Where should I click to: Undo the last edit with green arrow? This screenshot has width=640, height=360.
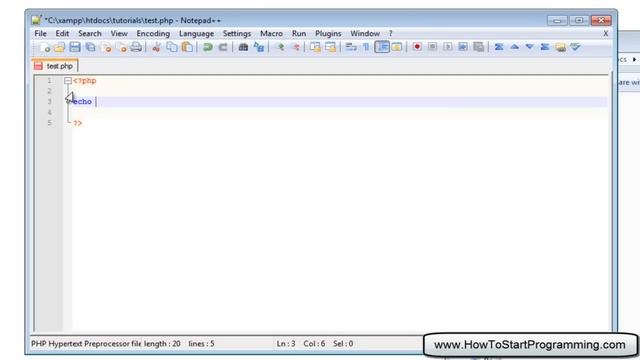tap(207, 47)
